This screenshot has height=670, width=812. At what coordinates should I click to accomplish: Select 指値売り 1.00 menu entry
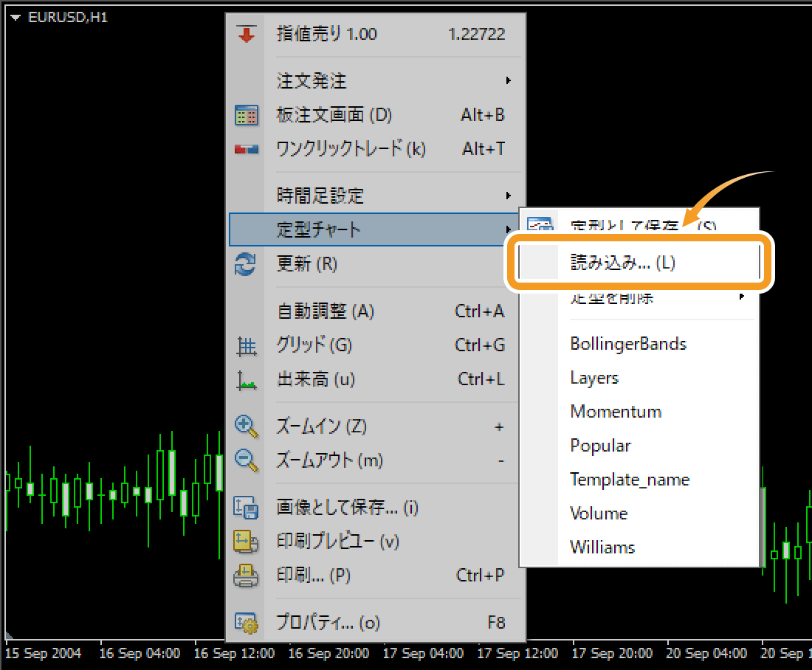pyautogui.click(x=376, y=34)
